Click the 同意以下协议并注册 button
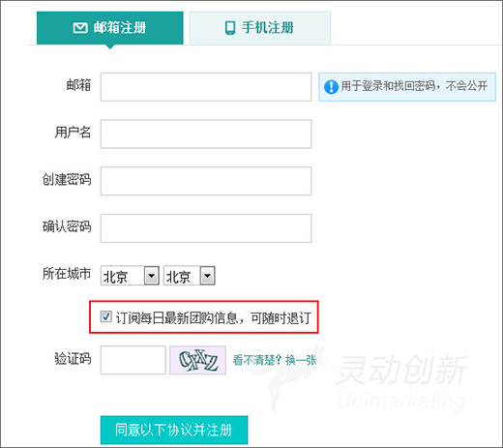Screen dimensions: 503x448 [174, 430]
